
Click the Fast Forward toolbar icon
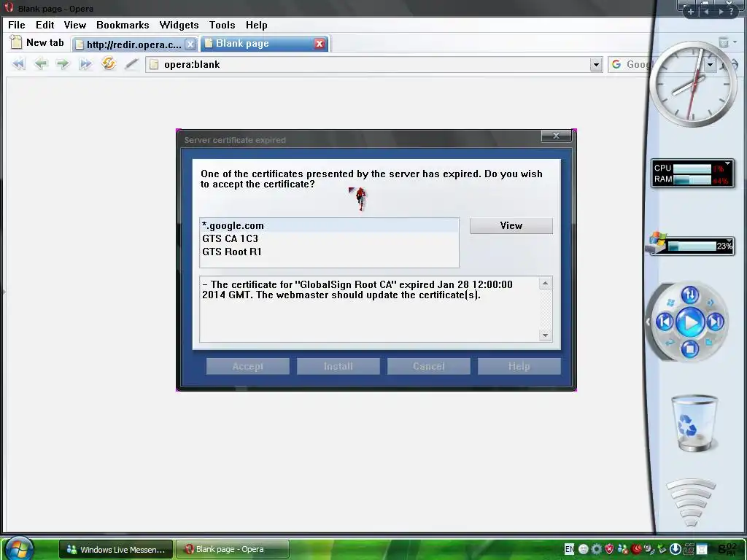point(85,64)
